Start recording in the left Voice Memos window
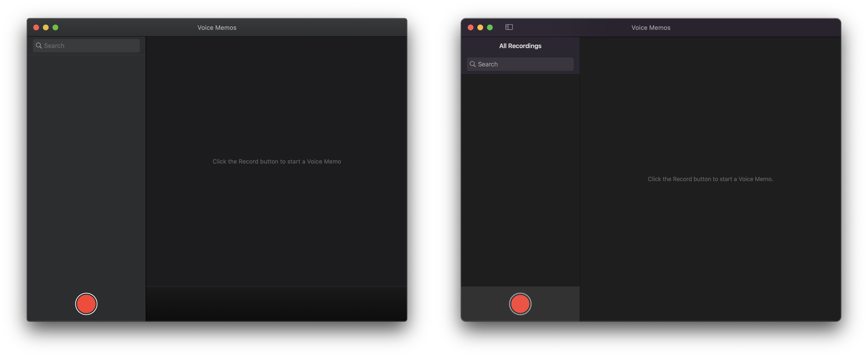The width and height of the screenshot is (868, 357). click(86, 304)
